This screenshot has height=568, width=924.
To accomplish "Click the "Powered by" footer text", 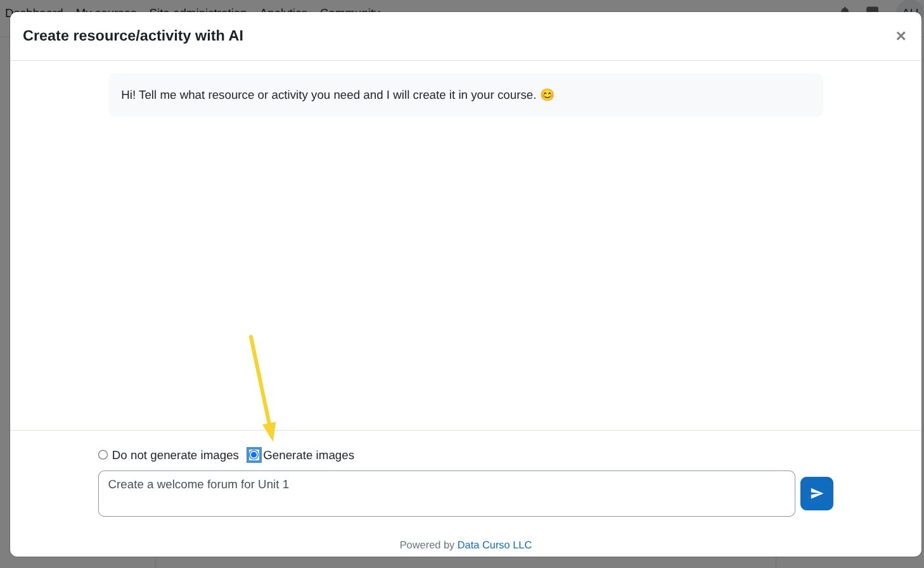I will [x=427, y=545].
